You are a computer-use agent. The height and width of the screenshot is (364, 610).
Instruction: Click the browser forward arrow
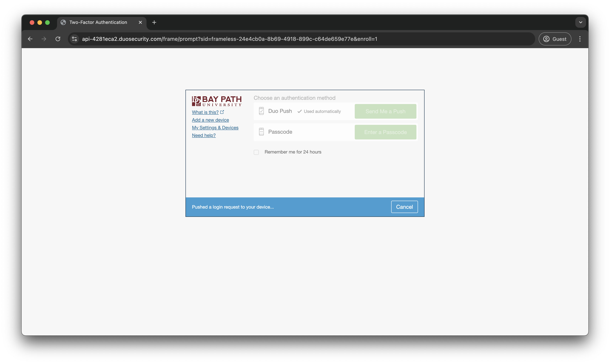click(x=44, y=39)
